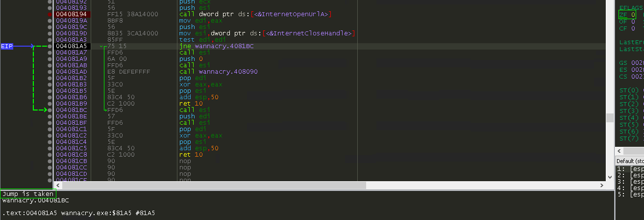Image resolution: width=644 pixels, height=220 pixels.
Task: Select stack argument row 1: [esp
Action: tap(630, 169)
